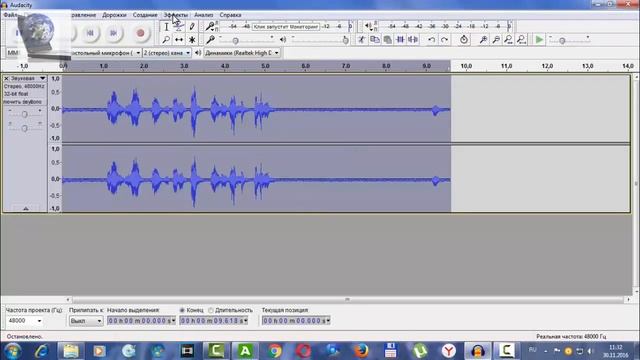
Task: Select the End radio button
Action: tap(182, 310)
